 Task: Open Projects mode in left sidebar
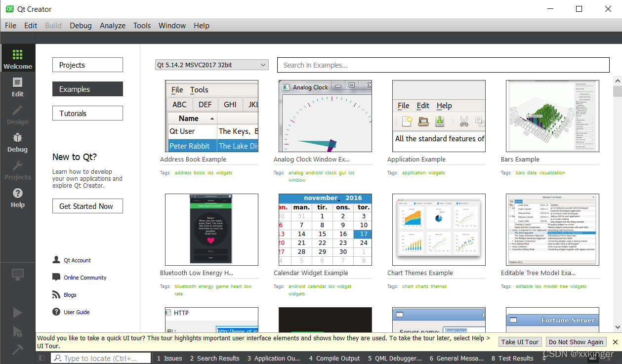coord(18,169)
